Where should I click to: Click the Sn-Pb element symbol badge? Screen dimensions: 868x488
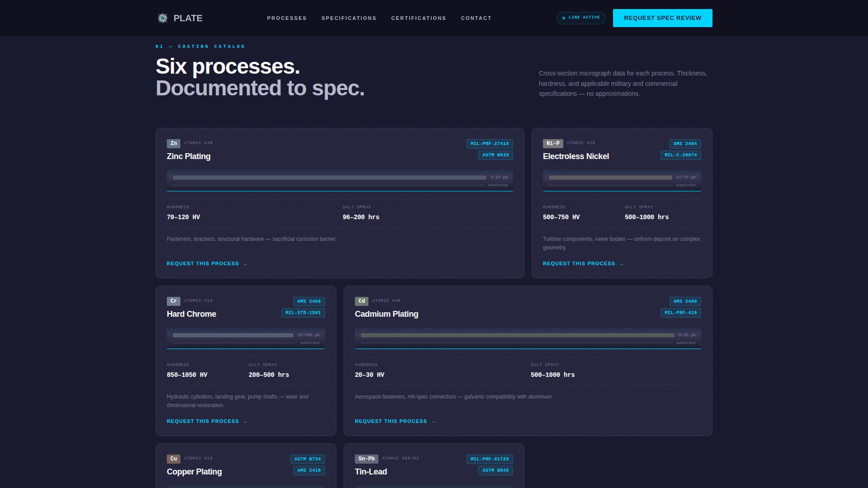pos(366,459)
